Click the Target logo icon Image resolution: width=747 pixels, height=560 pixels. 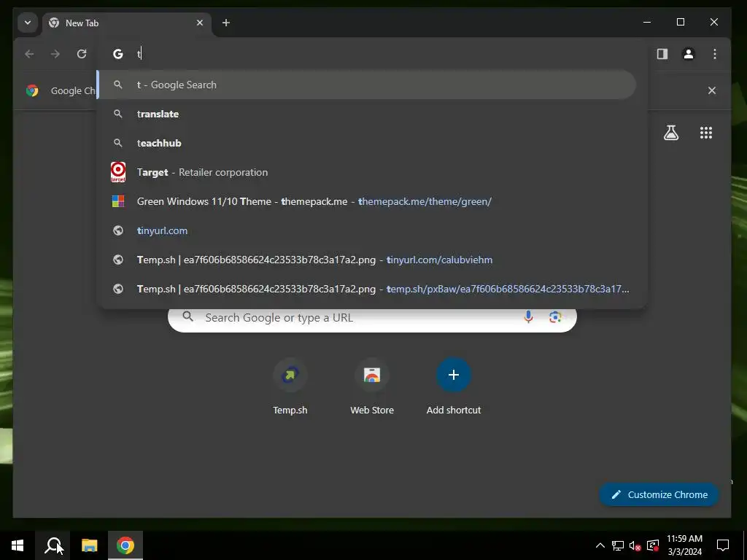[118, 172]
